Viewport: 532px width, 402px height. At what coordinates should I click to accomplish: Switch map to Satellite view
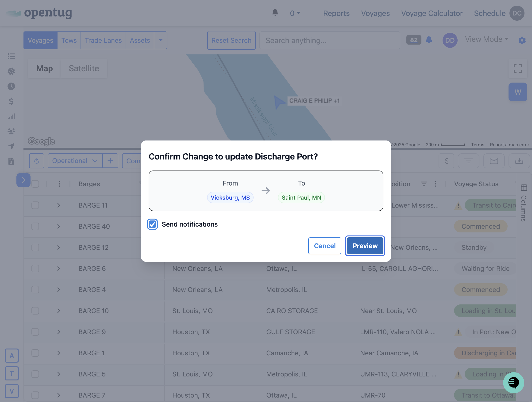point(84,68)
